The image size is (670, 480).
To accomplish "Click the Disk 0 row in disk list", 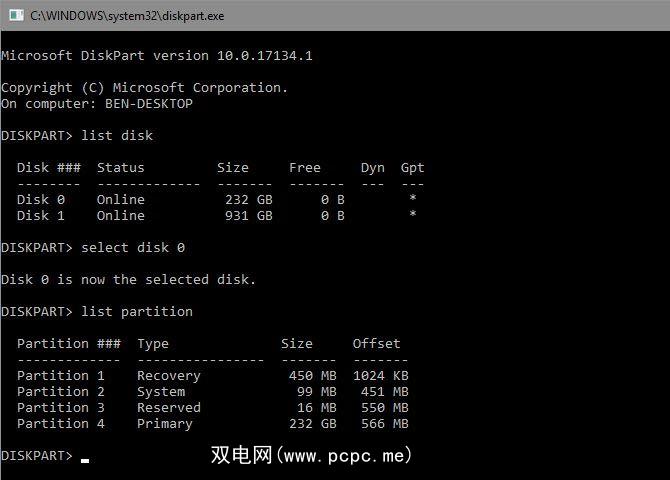I will tap(215, 199).
